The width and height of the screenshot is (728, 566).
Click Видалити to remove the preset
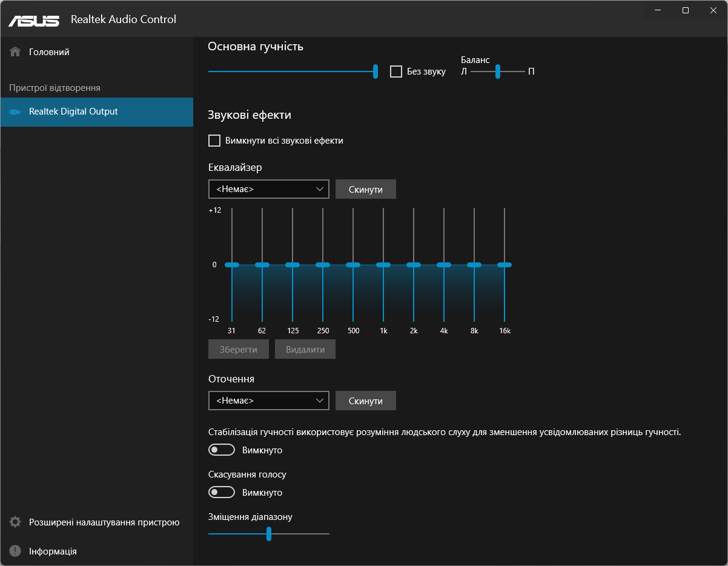(x=305, y=348)
